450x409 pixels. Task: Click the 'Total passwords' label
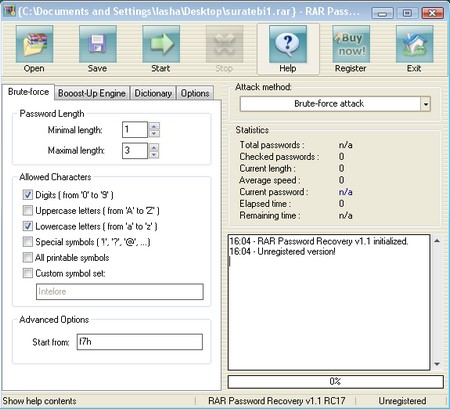pos(272,145)
